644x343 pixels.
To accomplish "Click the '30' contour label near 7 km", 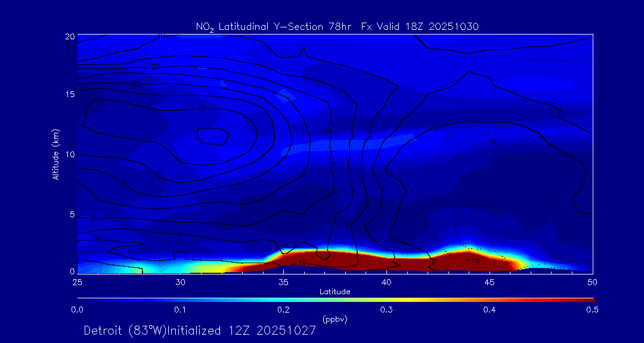I will pos(123,183).
